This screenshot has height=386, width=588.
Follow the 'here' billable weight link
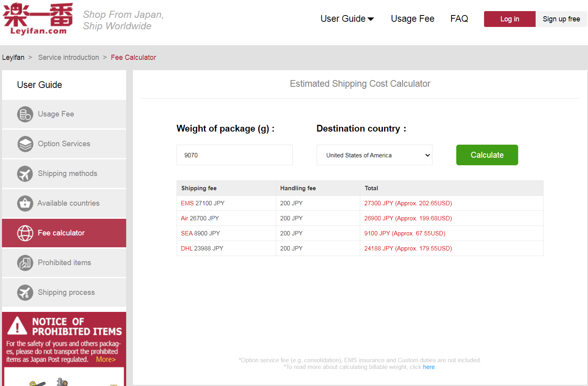pyautogui.click(x=429, y=367)
